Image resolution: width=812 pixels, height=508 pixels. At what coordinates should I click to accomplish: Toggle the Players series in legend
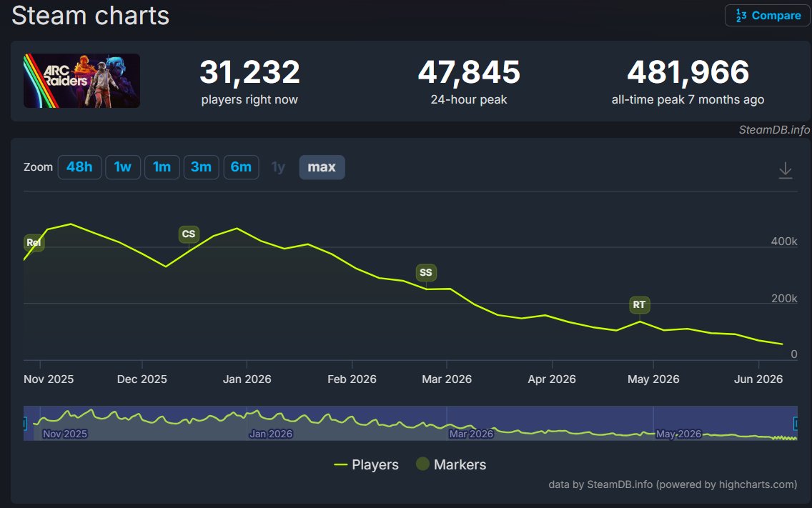[x=366, y=464]
